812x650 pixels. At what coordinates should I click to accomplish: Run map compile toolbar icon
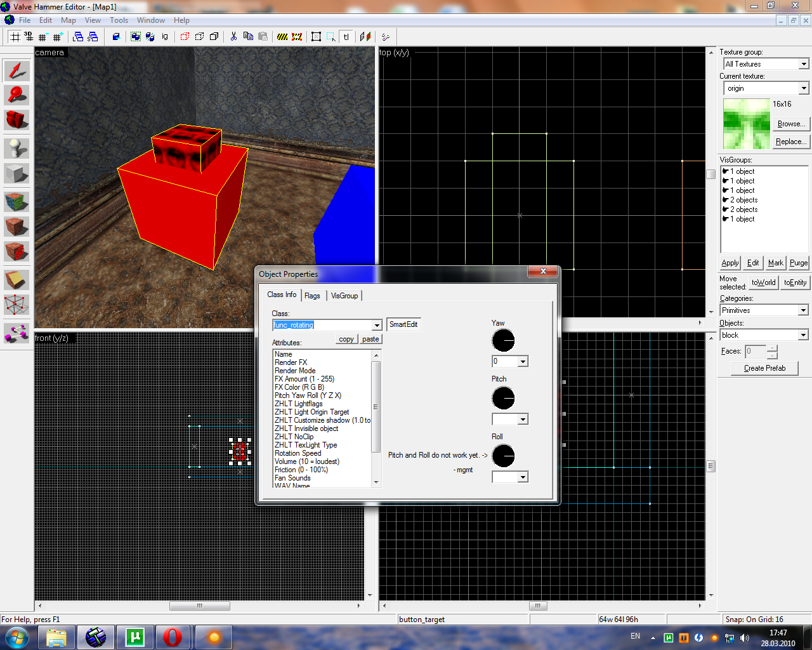[x=385, y=37]
